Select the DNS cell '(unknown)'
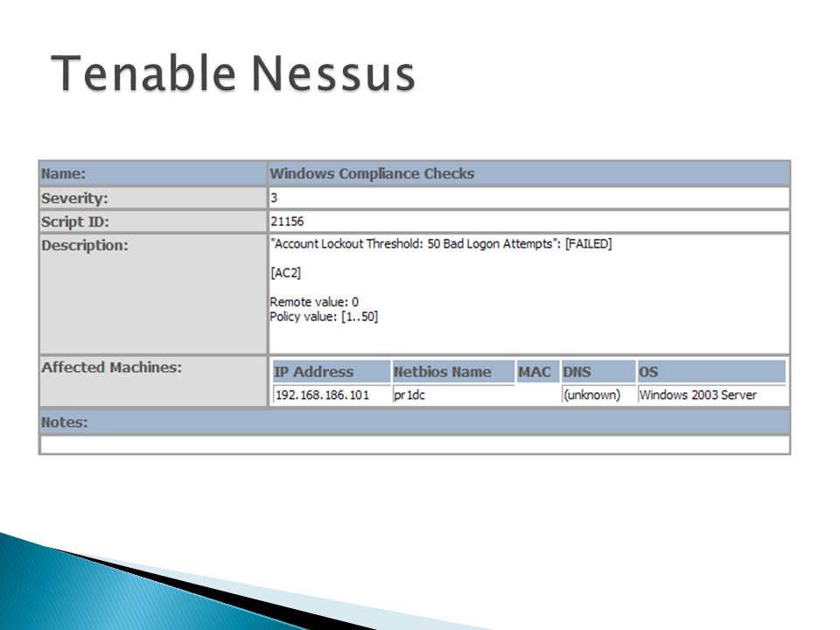The height and width of the screenshot is (630, 840). (598, 395)
